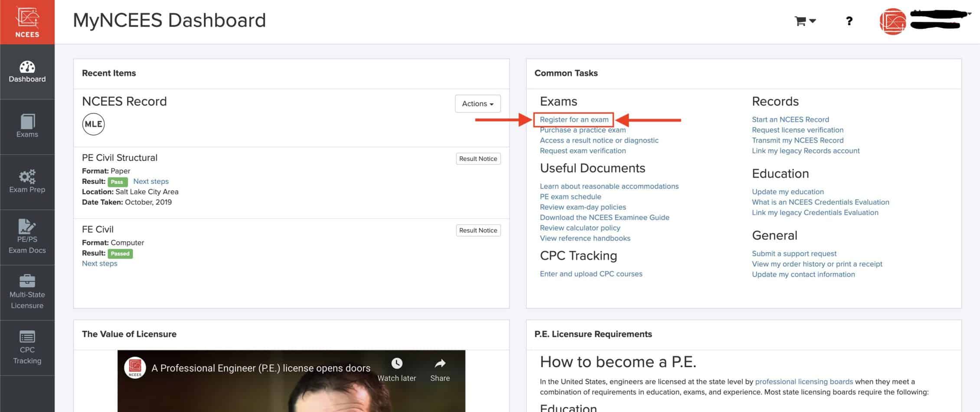
Task: Click the Format: Computer text under FE Civil
Action: click(113, 242)
